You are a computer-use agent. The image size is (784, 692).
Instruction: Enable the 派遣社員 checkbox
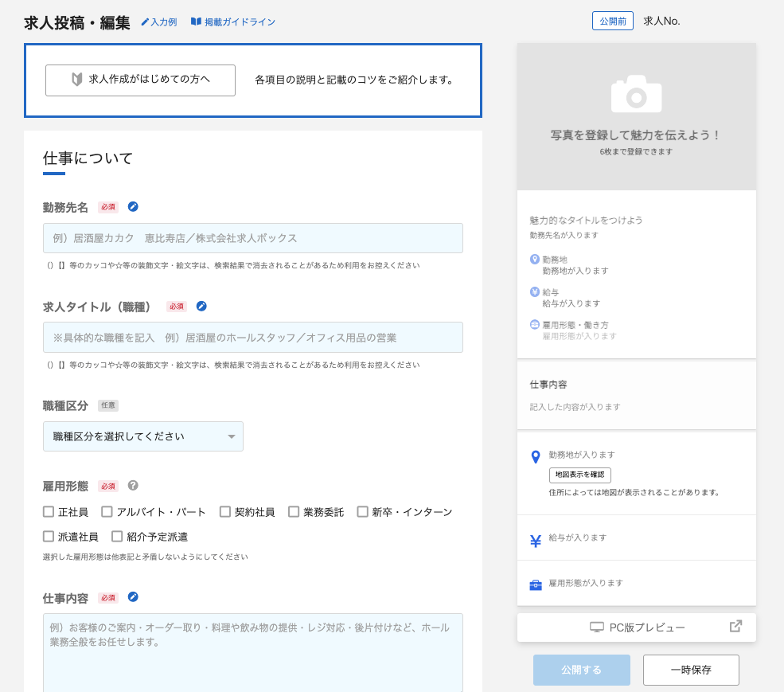[49, 537]
